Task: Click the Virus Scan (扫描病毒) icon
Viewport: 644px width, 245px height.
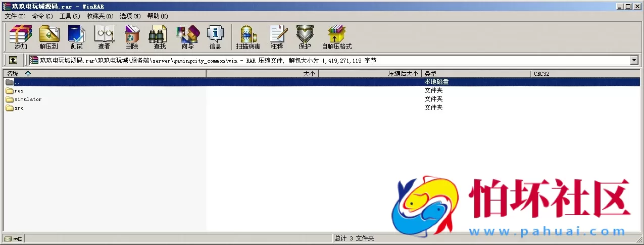Action: 248,37
